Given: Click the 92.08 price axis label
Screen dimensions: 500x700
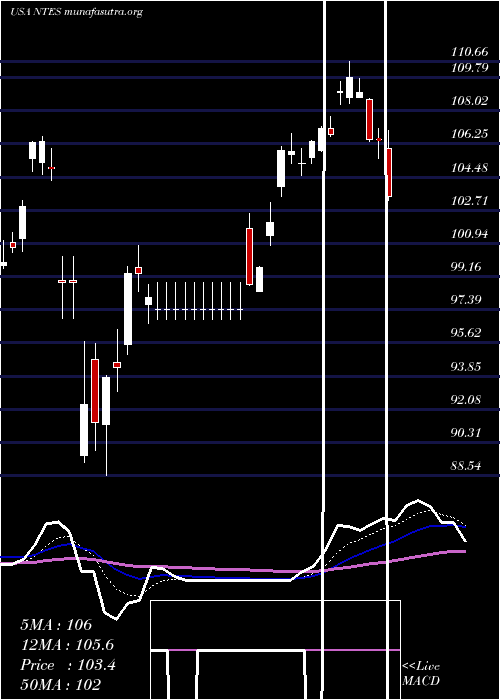Looking at the screenshot, I should tap(467, 400).
